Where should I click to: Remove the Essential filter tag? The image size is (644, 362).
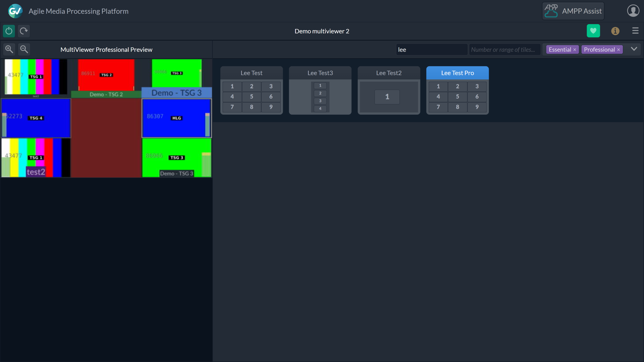[575, 50]
